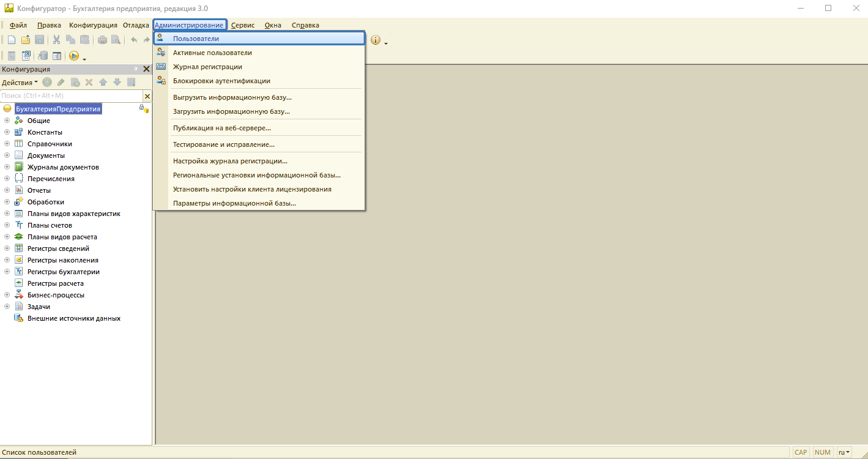Expand the Документы tree node
868x459 pixels.
tap(7, 155)
